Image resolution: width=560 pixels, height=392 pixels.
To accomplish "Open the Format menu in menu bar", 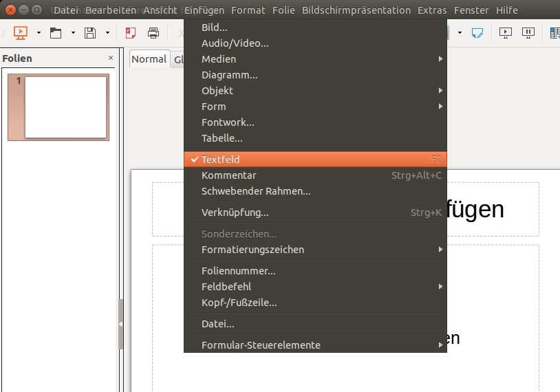I will (248, 10).
